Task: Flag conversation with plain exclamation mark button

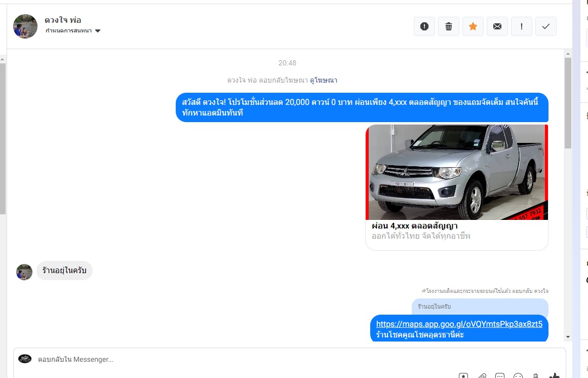Action: click(522, 26)
